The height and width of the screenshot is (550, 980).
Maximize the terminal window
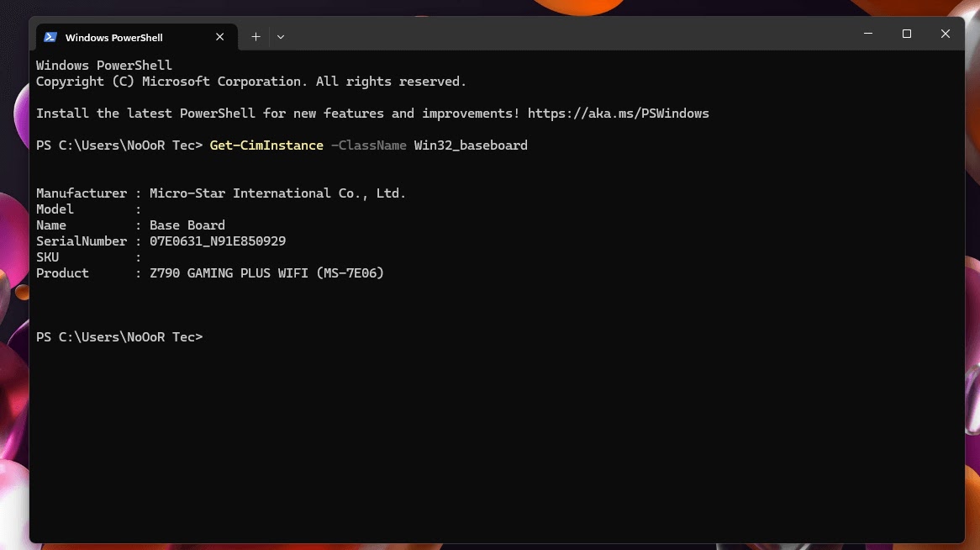[x=907, y=34]
